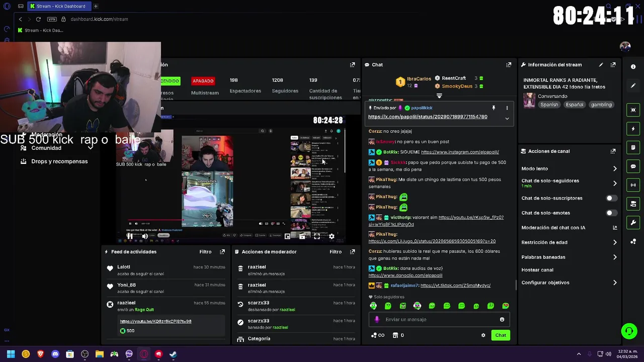Click Hostear canal
This screenshot has height=362, width=644.
pos(537,270)
